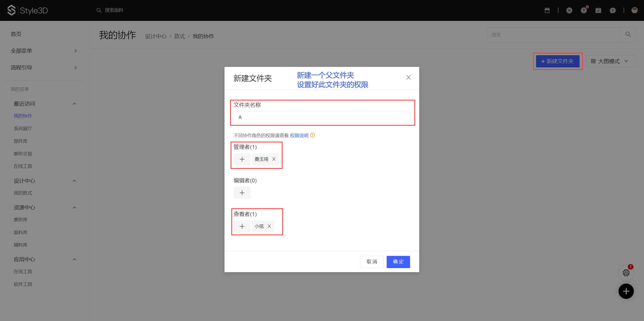Open the help question mark icon

click(x=584, y=10)
